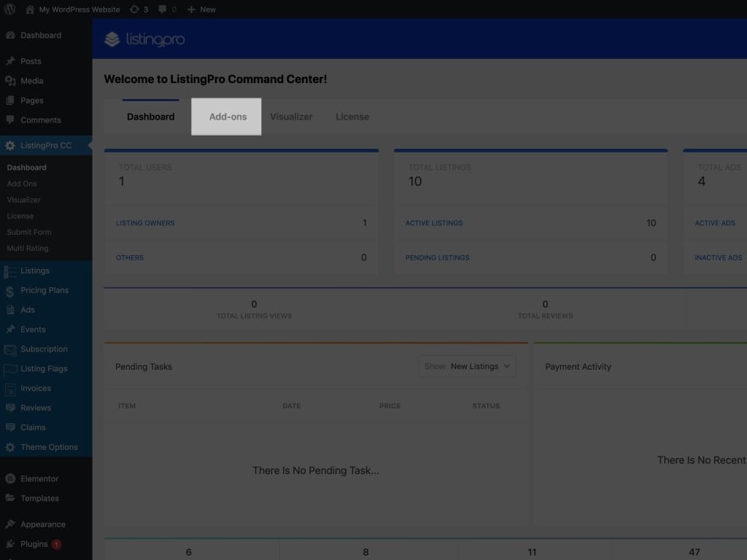Click the TOTAL LISTING VIEWS label
747x560 pixels.
[255, 316]
